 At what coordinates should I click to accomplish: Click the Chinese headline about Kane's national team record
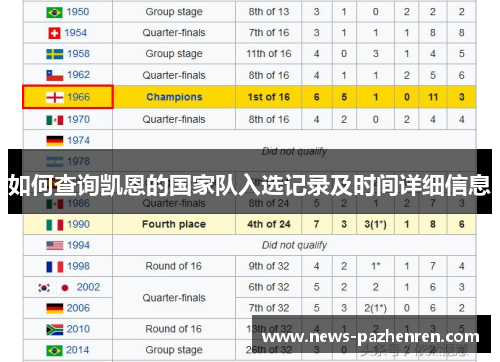(250, 185)
